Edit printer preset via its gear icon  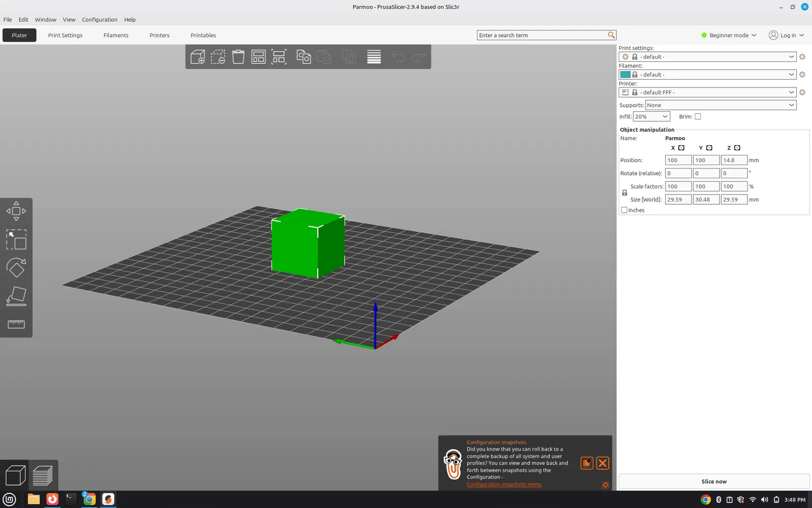coord(802,92)
